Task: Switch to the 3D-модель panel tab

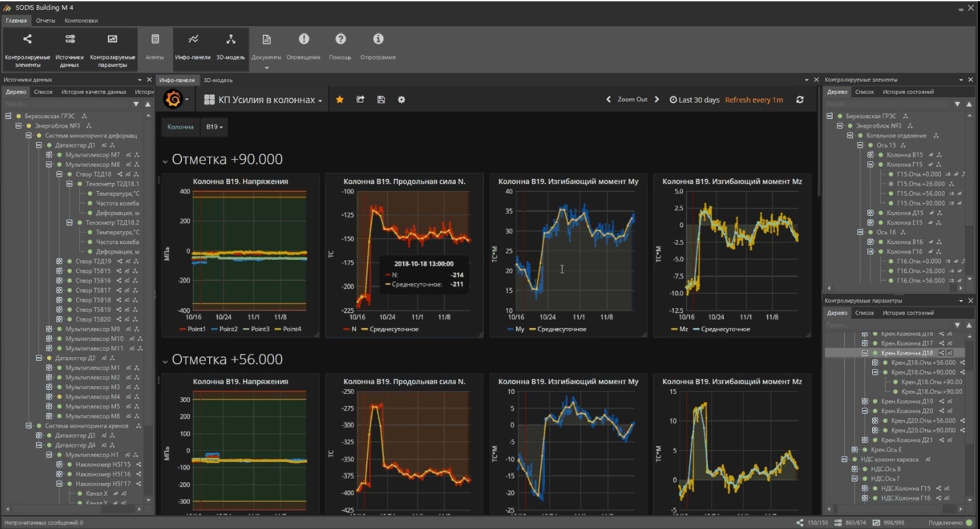Action: pyautogui.click(x=218, y=80)
